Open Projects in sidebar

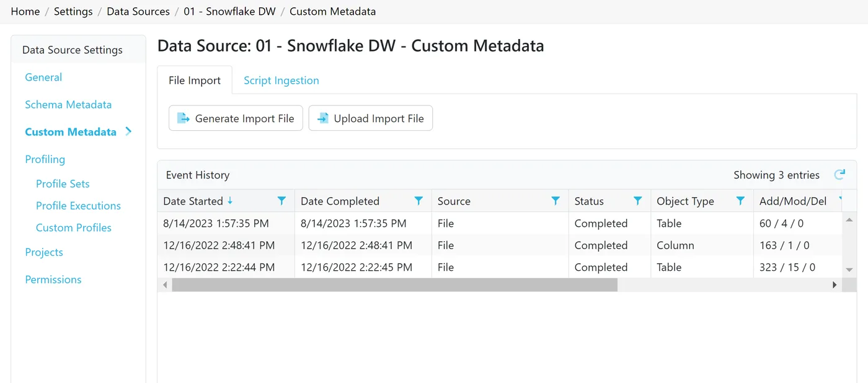pyautogui.click(x=44, y=252)
